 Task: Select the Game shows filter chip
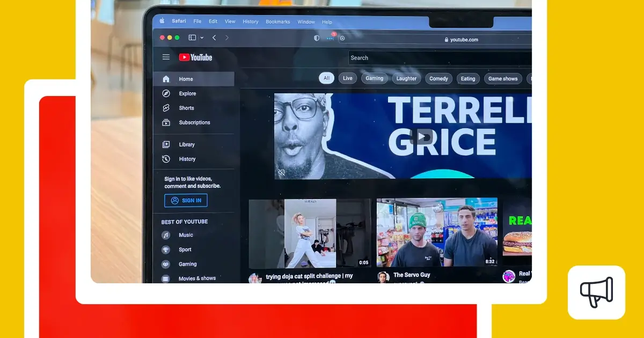503,78
